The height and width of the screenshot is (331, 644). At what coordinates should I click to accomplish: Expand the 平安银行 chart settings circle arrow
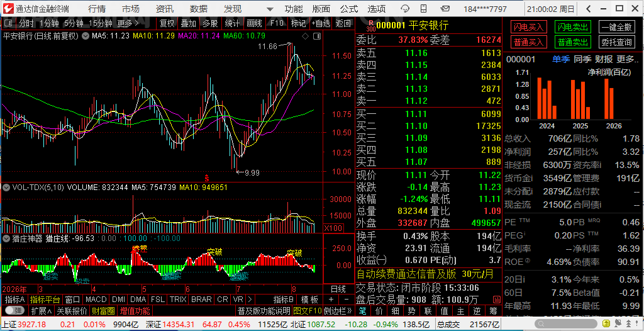coord(85,36)
